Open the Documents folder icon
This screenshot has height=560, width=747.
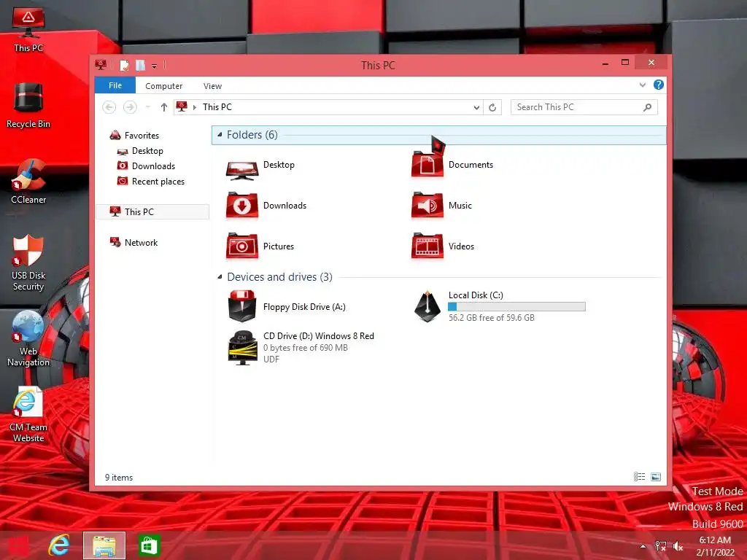(x=427, y=163)
